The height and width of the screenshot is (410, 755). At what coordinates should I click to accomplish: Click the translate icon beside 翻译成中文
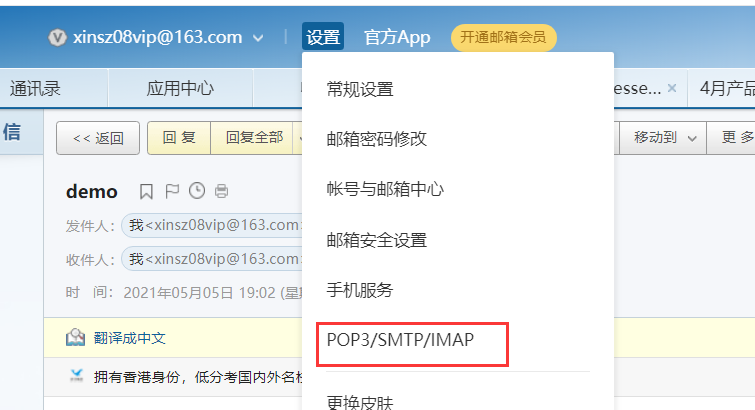tap(76, 338)
